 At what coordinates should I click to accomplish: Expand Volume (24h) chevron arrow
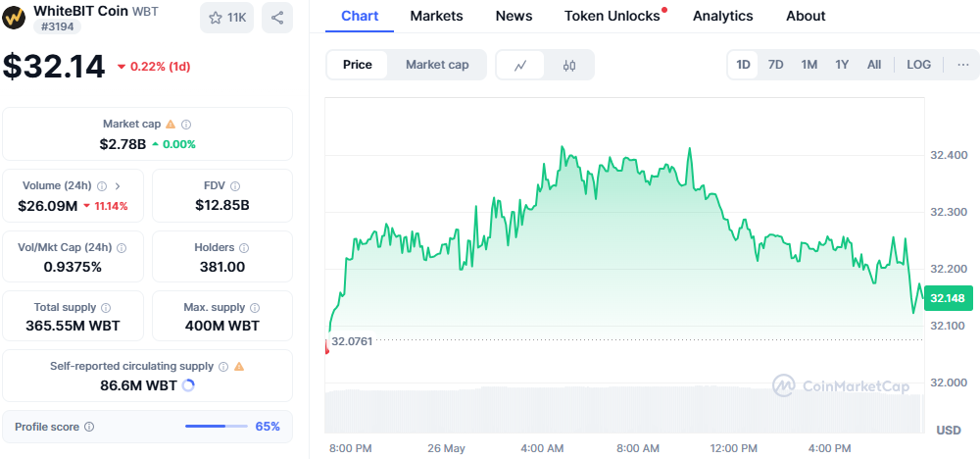pos(118,185)
